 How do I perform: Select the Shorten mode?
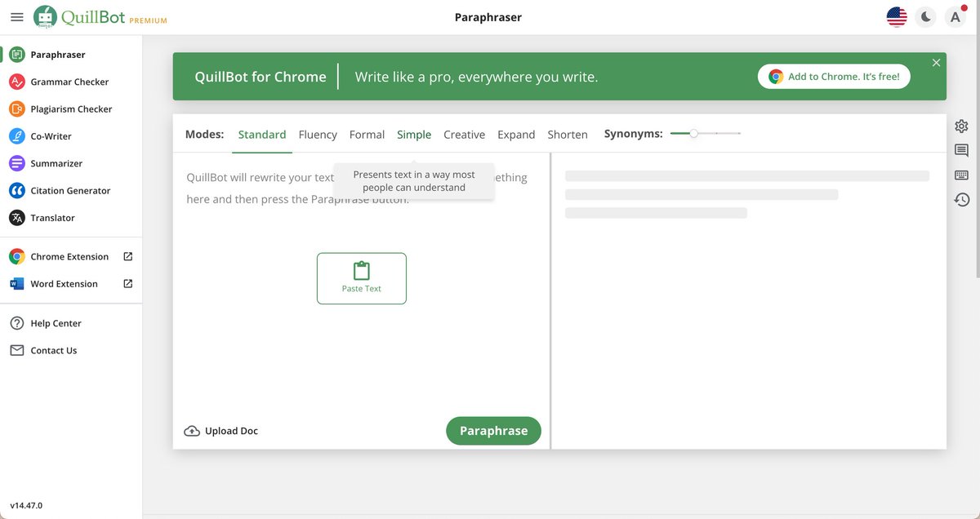coord(568,135)
